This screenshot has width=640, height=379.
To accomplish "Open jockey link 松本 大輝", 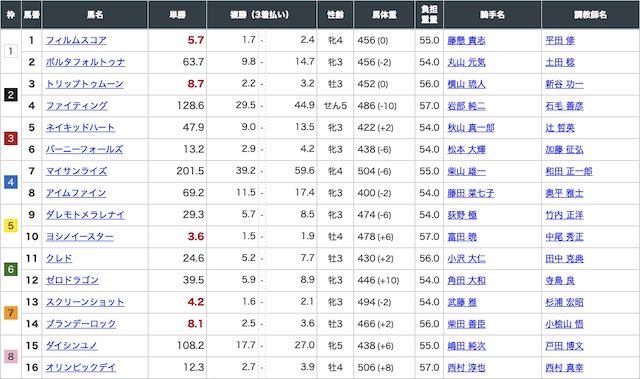I will (467, 150).
